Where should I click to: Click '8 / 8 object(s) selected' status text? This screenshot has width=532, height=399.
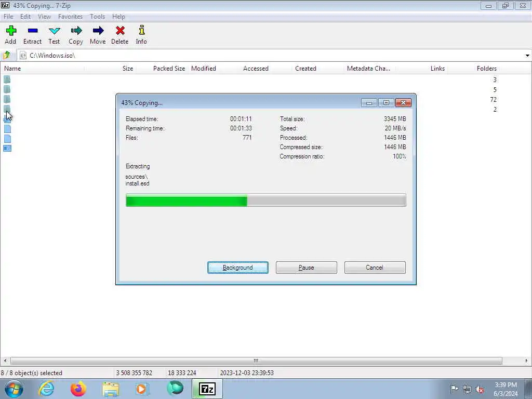pyautogui.click(x=32, y=373)
